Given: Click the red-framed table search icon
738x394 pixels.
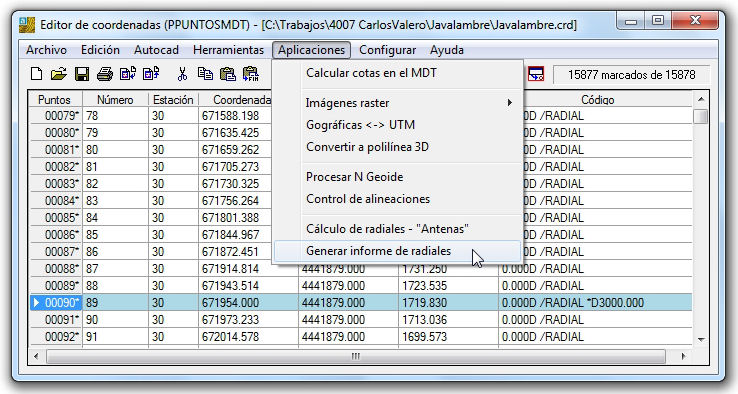Looking at the screenshot, I should click(536, 74).
